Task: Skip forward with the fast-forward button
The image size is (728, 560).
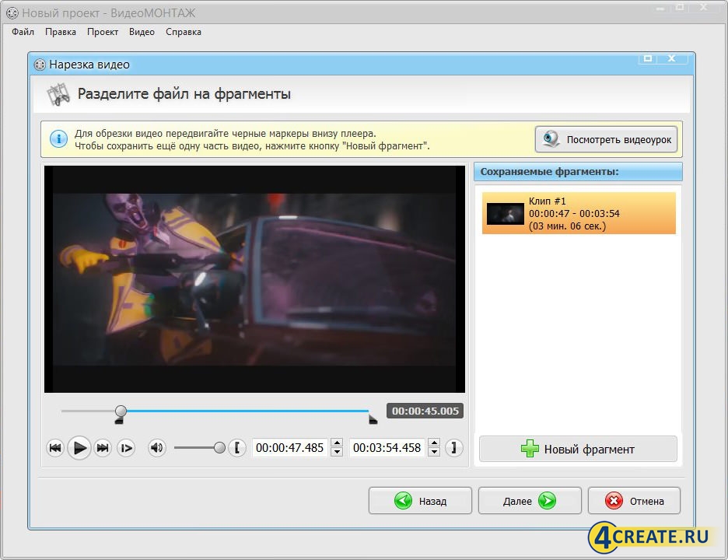Action: click(103, 448)
